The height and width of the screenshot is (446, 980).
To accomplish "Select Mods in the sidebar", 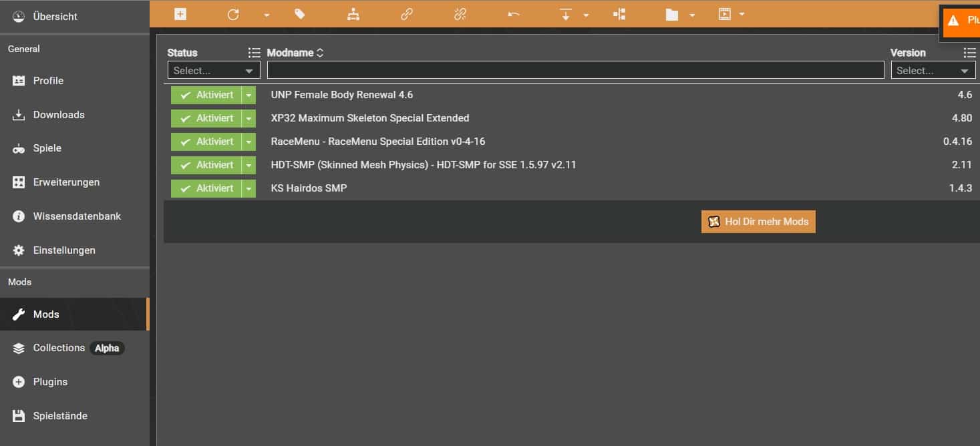I will (75, 314).
